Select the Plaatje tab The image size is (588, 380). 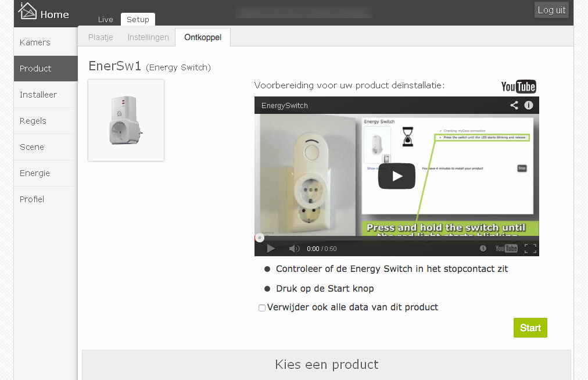coord(101,38)
